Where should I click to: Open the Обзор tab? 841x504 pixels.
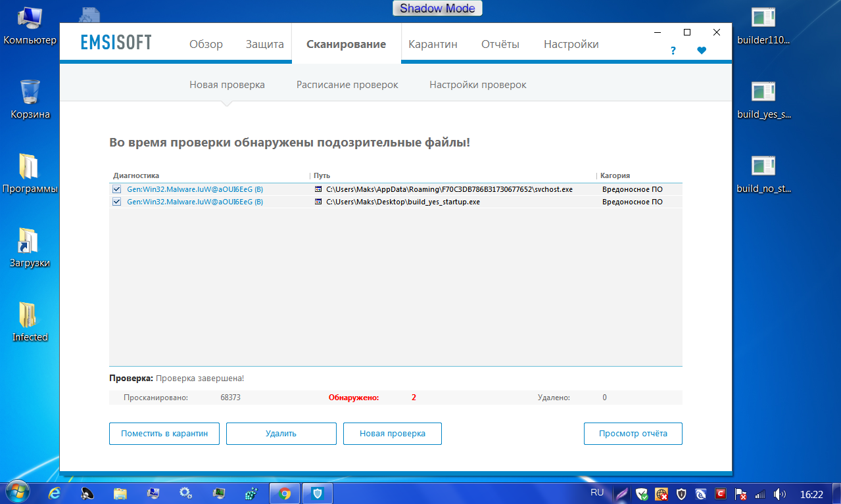[206, 44]
